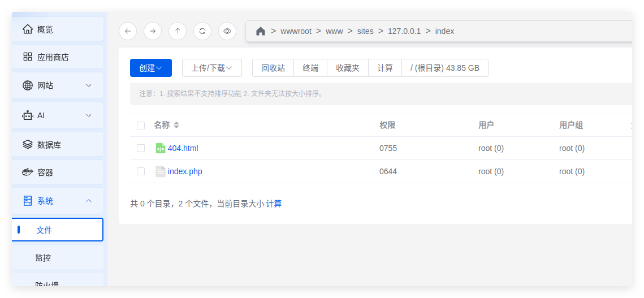644x298 pixels.
Task: Go up one directory with up arrow
Action: click(178, 31)
